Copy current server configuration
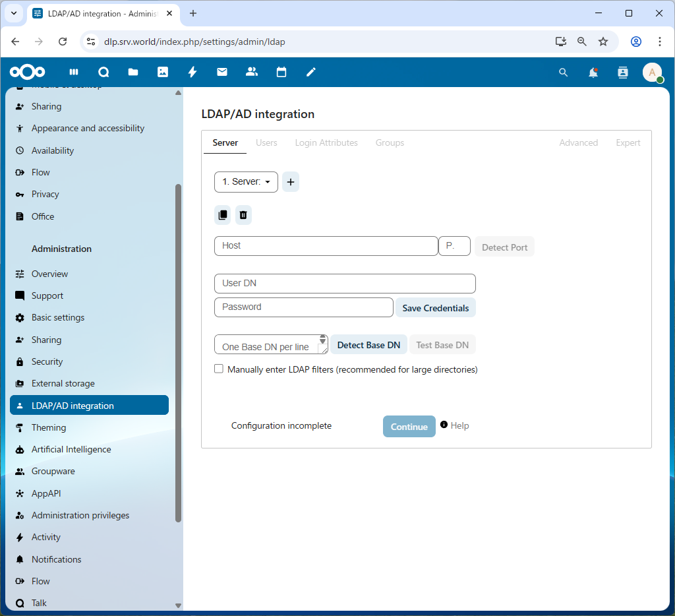The height and width of the screenshot is (616, 675). [x=223, y=215]
